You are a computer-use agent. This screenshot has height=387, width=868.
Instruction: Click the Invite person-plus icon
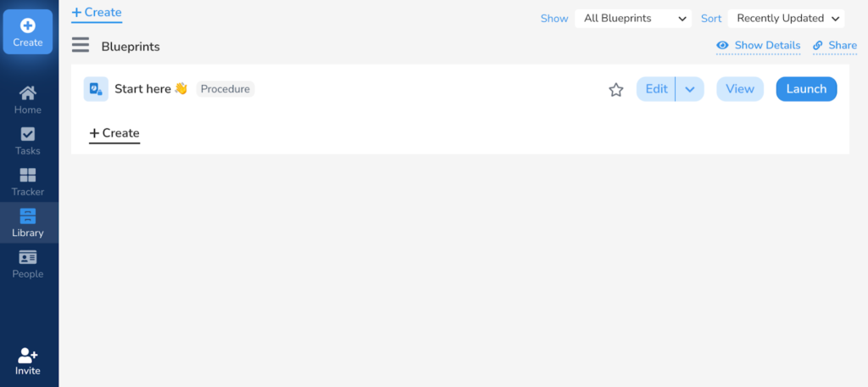click(x=28, y=355)
